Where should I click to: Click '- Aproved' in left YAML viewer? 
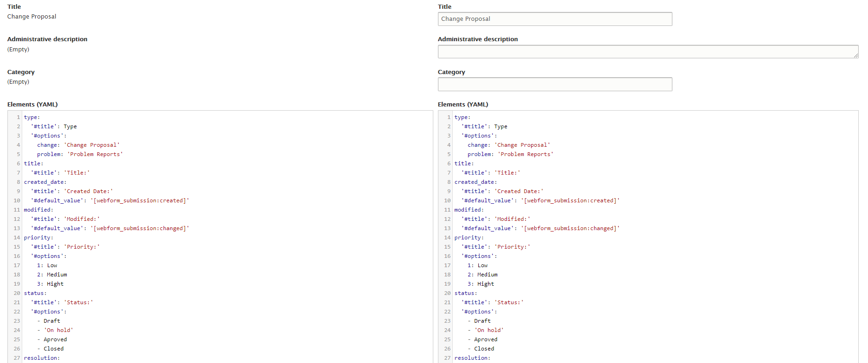(x=52, y=339)
